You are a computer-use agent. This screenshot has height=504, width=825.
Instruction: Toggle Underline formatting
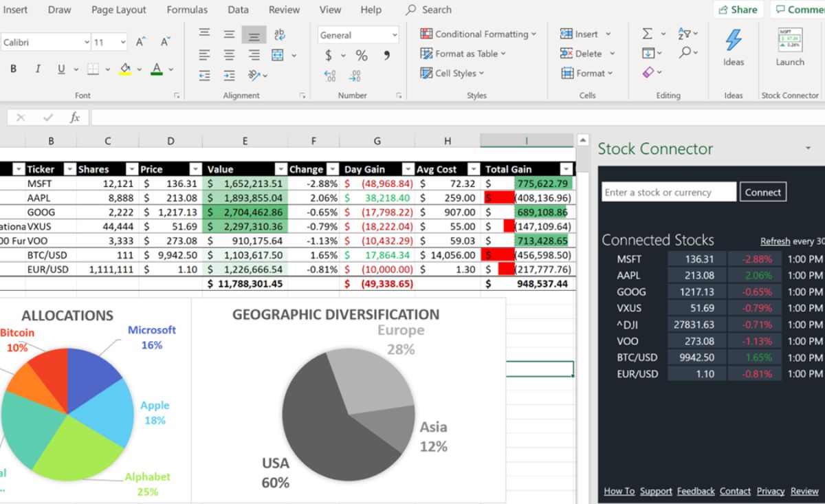click(61, 69)
